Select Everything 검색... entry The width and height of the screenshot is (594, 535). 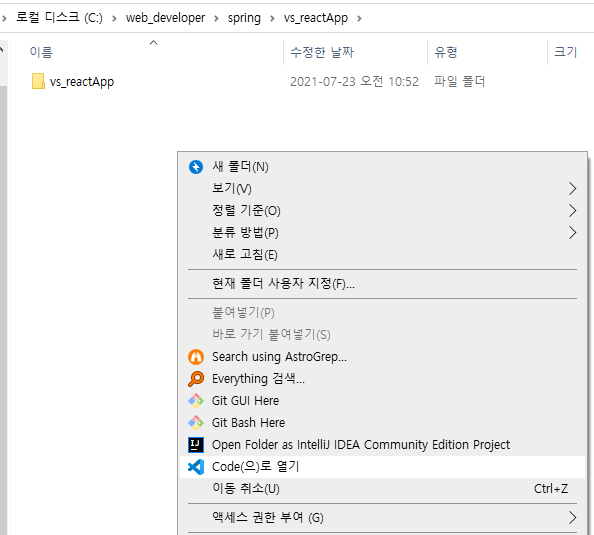coord(383,379)
